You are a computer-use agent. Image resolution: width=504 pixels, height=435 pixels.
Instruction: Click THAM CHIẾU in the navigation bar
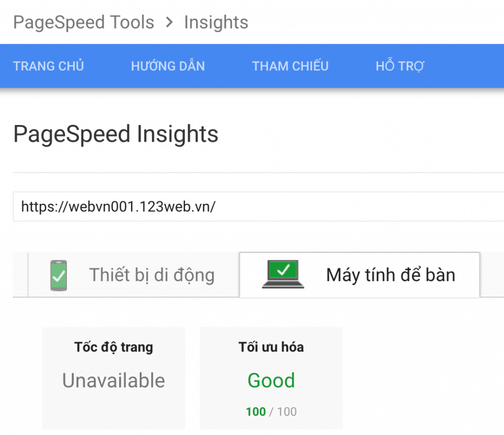[290, 66]
